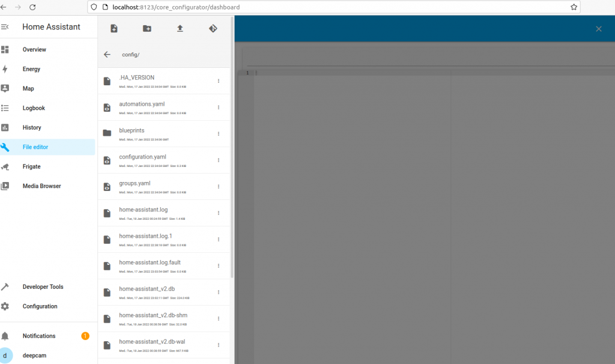
Task: Click the Developer Tools hammer icon
Action: 5,287
